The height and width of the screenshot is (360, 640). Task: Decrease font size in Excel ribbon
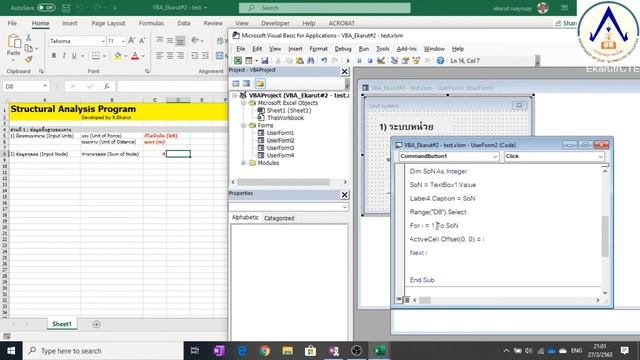coord(142,41)
